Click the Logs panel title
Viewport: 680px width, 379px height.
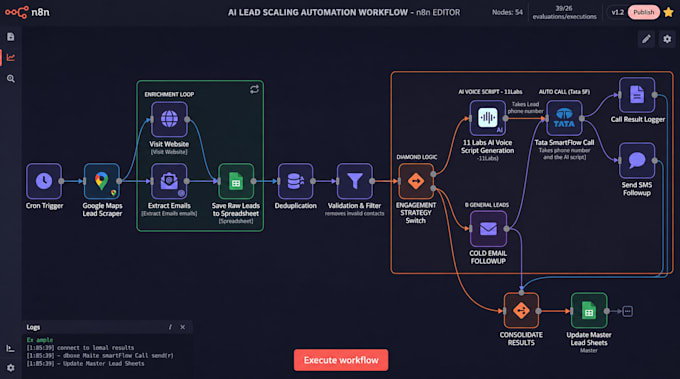pyautogui.click(x=33, y=327)
